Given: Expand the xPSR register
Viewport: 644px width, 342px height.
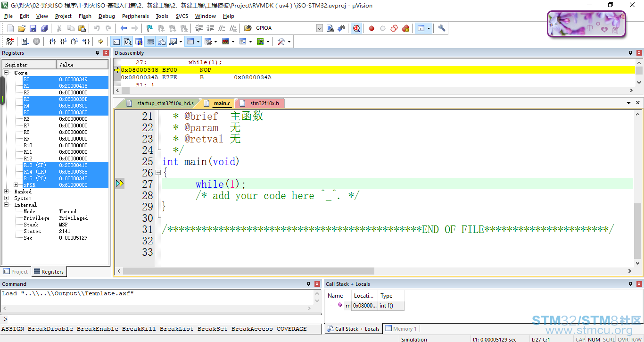Looking at the screenshot, I should pos(16,185).
